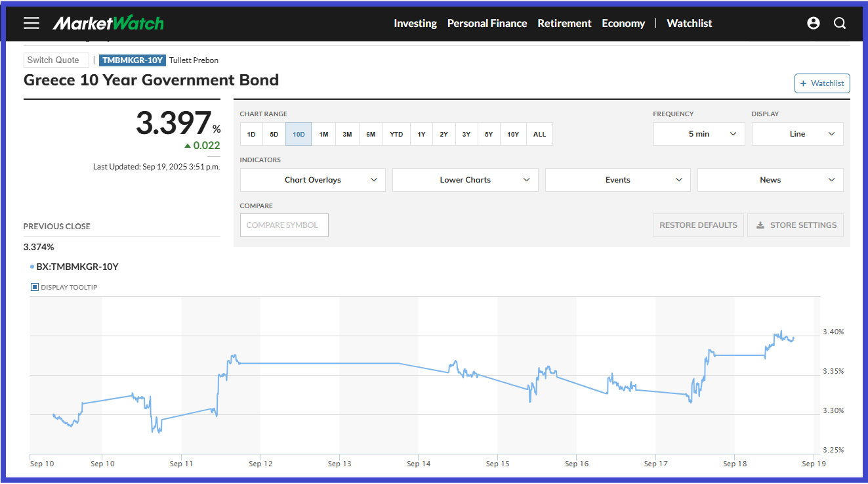Add bond to Watchlist with plus button
The width and height of the screenshot is (868, 484).
[822, 83]
